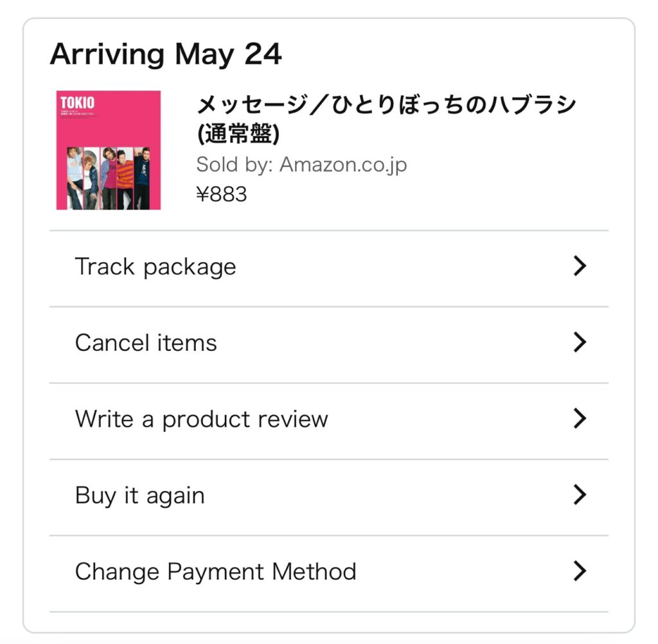Click the Amazon.co.jp seller name
This screenshot has height=644, width=658.
pyautogui.click(x=343, y=165)
